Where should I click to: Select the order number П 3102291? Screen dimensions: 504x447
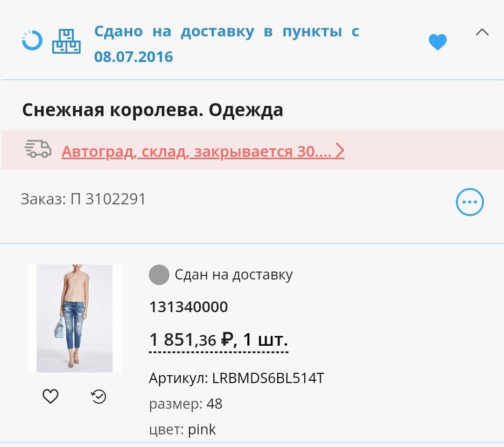[108, 199]
